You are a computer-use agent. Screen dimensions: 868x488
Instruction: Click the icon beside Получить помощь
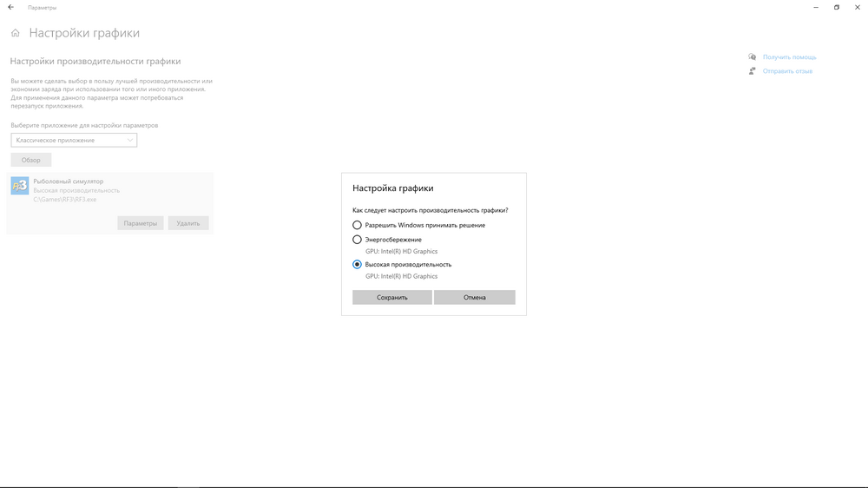753,57
